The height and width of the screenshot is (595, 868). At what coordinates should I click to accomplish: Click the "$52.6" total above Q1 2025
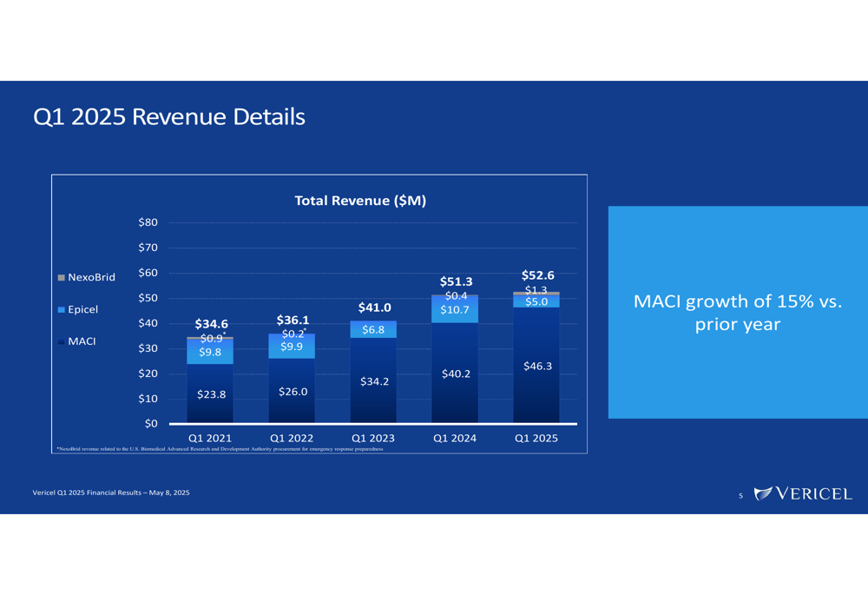coord(537,274)
